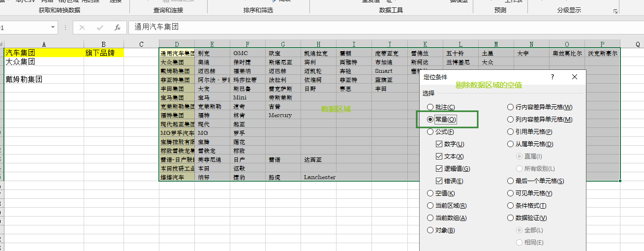The width and height of the screenshot is (644, 251).
Task: Click the 凯迪拉克 cell
Action: [319, 53]
